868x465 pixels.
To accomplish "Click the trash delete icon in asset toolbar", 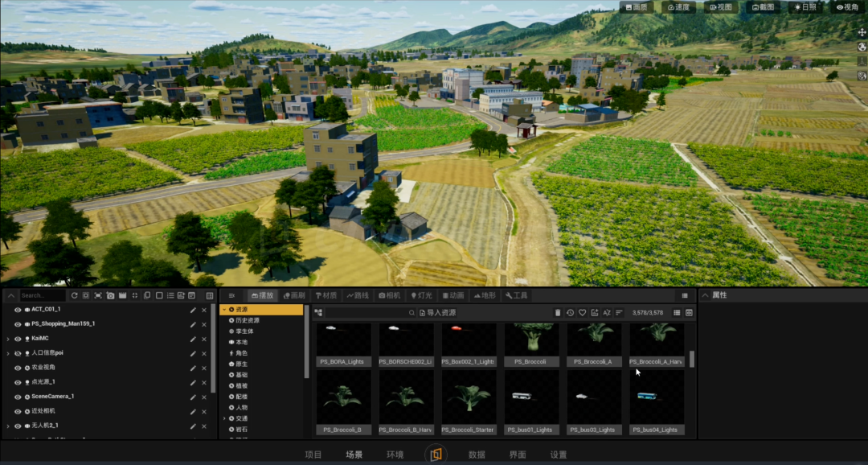I will [558, 313].
